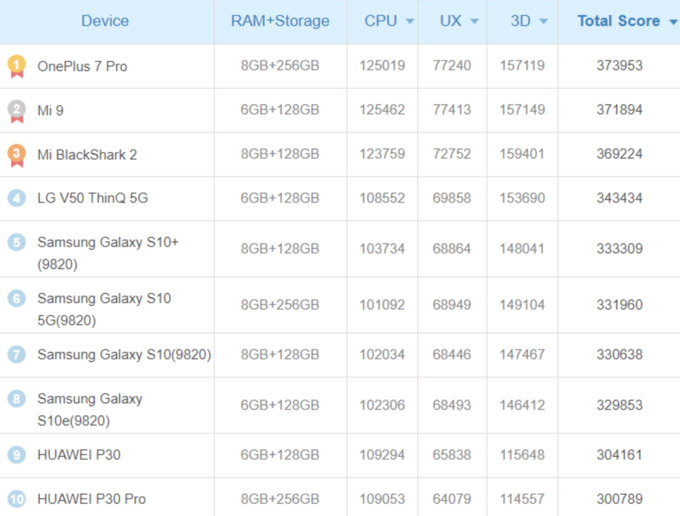
Task: Select CPU score 103734 for Galaxy S10+
Action: (382, 248)
